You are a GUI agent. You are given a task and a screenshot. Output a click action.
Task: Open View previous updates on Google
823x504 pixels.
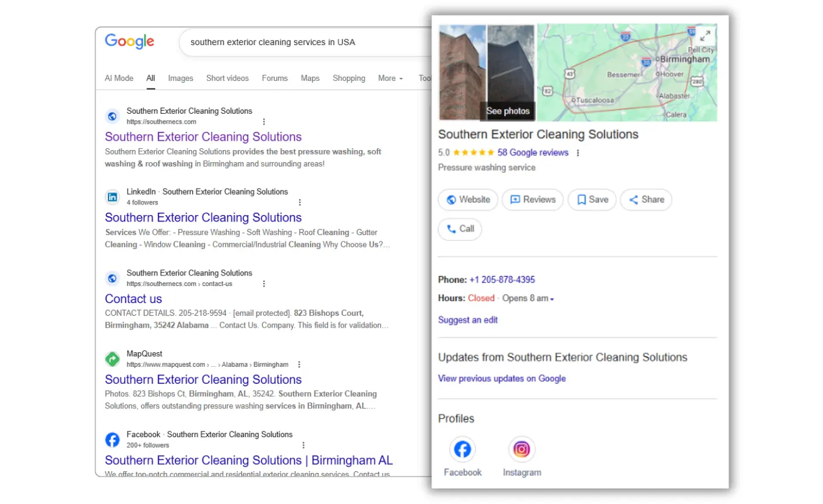point(502,379)
